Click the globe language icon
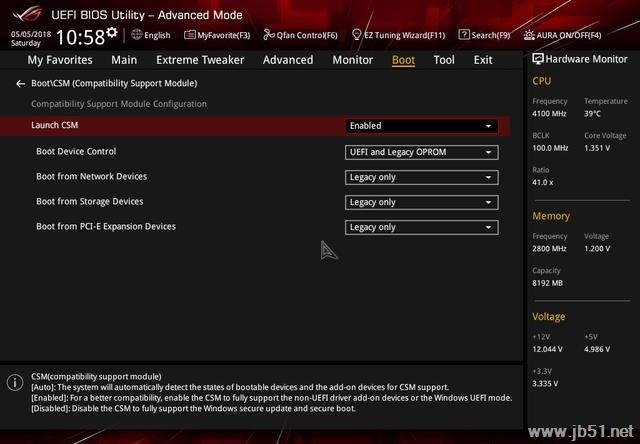This screenshot has width=640, height=444. pyautogui.click(x=137, y=35)
